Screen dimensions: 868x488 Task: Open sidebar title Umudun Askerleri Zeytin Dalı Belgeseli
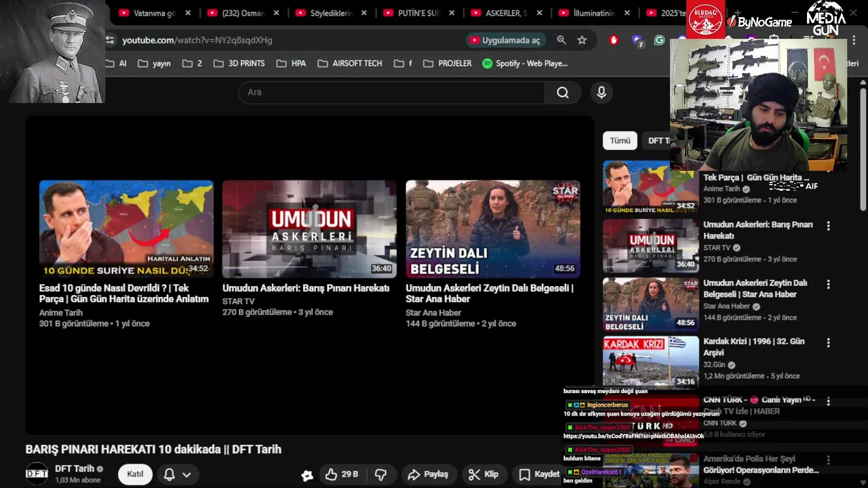[x=755, y=289]
